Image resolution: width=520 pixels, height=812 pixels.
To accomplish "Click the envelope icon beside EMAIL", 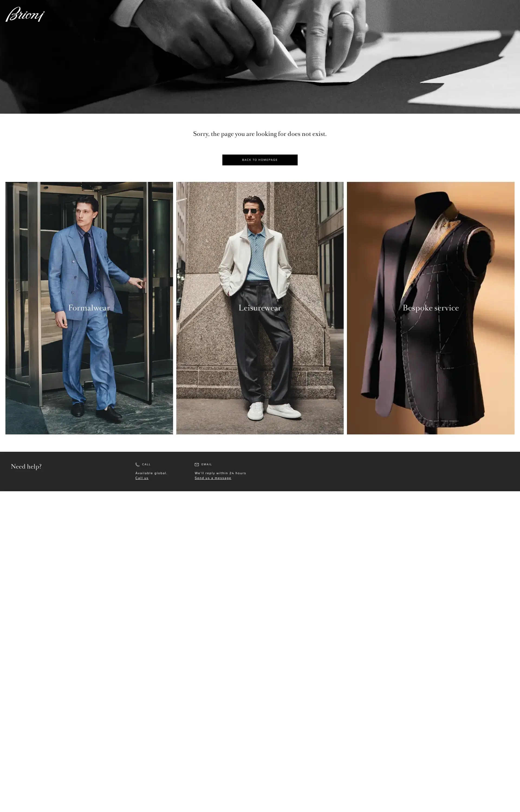I will click(197, 464).
